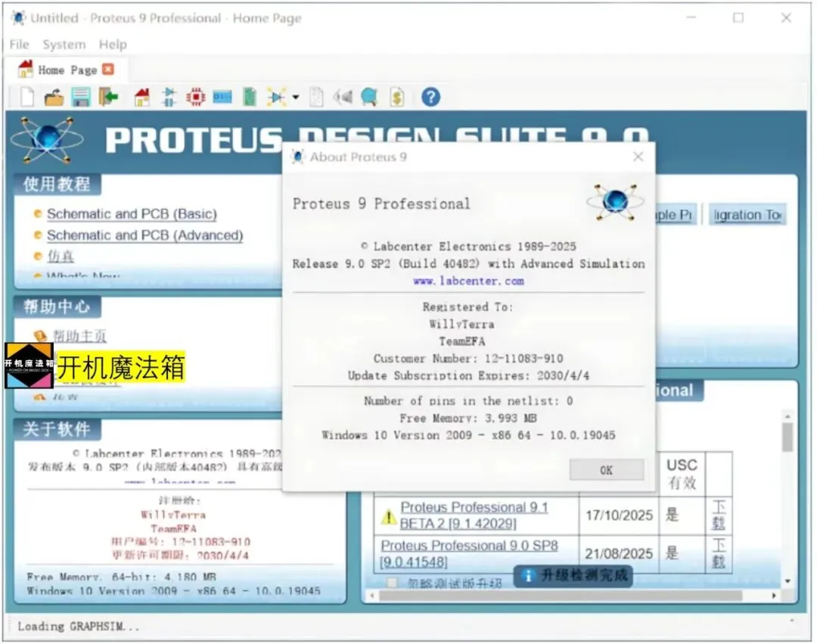Expand the dropdown arrow beside Design Explorer

pos(296,98)
